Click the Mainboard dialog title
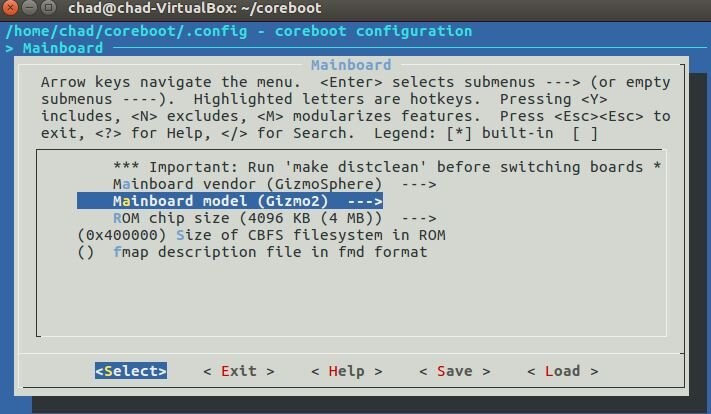 tap(351, 65)
